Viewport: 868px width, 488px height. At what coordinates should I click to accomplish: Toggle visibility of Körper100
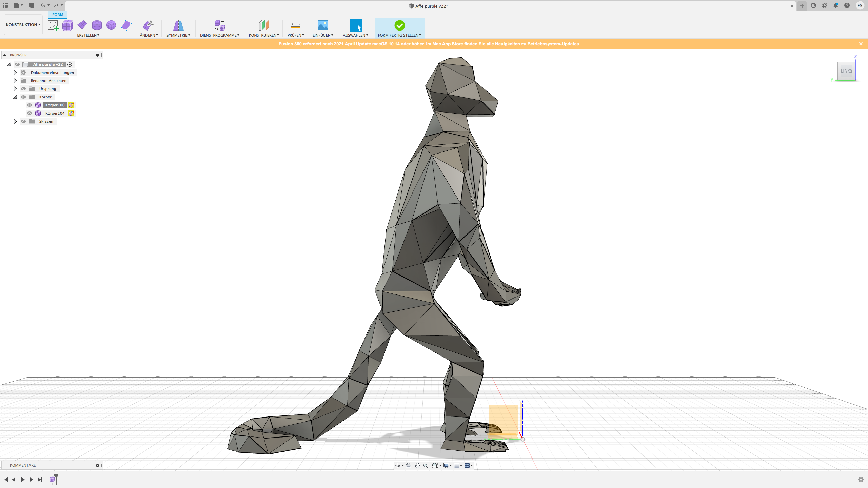29,105
